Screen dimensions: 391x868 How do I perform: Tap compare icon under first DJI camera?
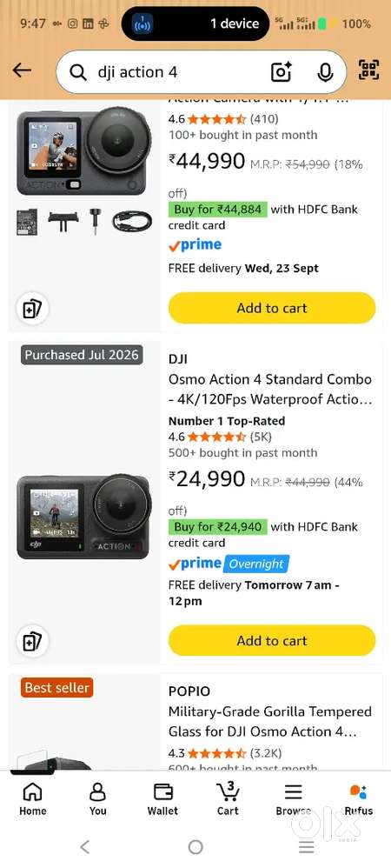click(33, 309)
